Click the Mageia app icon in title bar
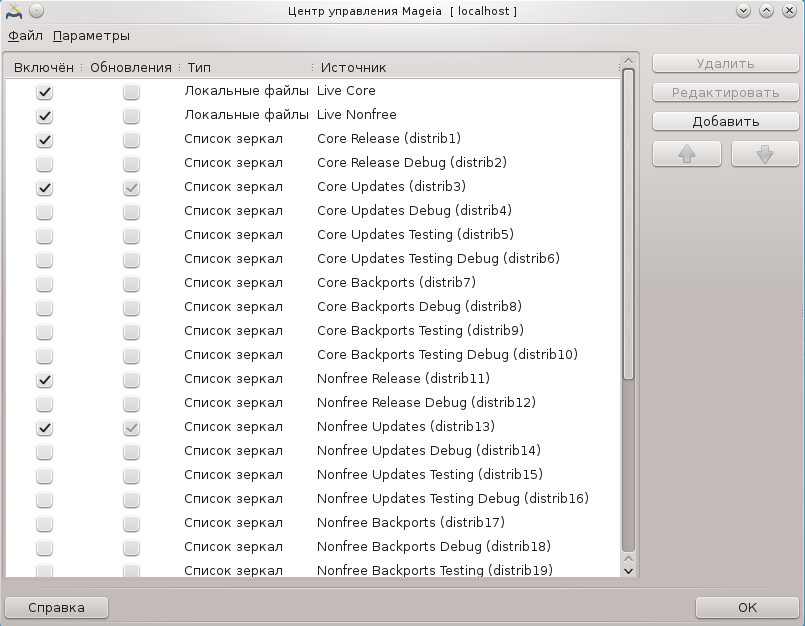 pyautogui.click(x=13, y=11)
